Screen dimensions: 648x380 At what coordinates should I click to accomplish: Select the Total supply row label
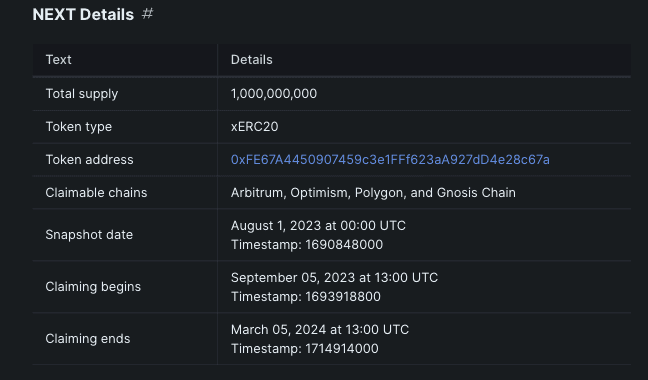(82, 94)
